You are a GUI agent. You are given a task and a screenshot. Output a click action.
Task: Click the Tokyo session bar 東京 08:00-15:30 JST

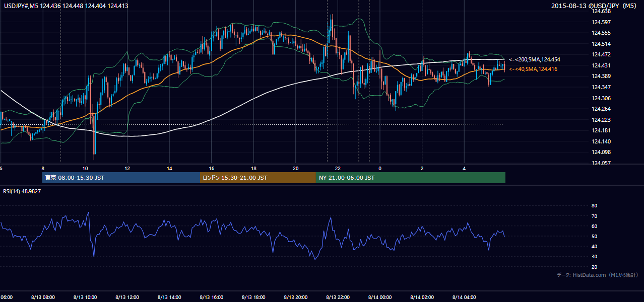(x=121, y=178)
